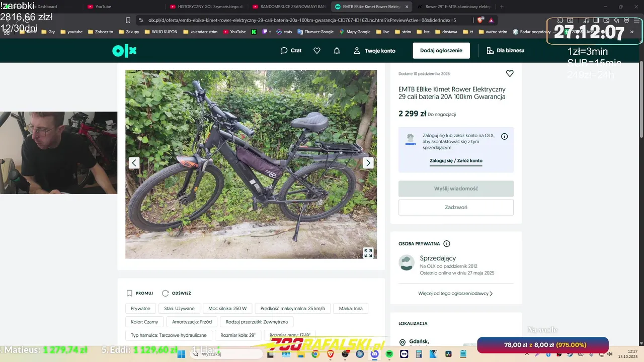This screenshot has width=644, height=362.
Task: Click the Gdańsk location pin icon
Action: pyautogui.click(x=403, y=342)
